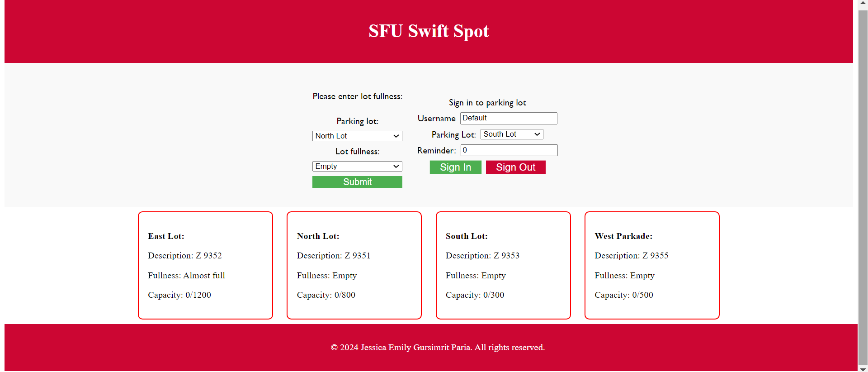868x372 pixels.
Task: Click the 'Username' field label
Action: click(x=436, y=119)
